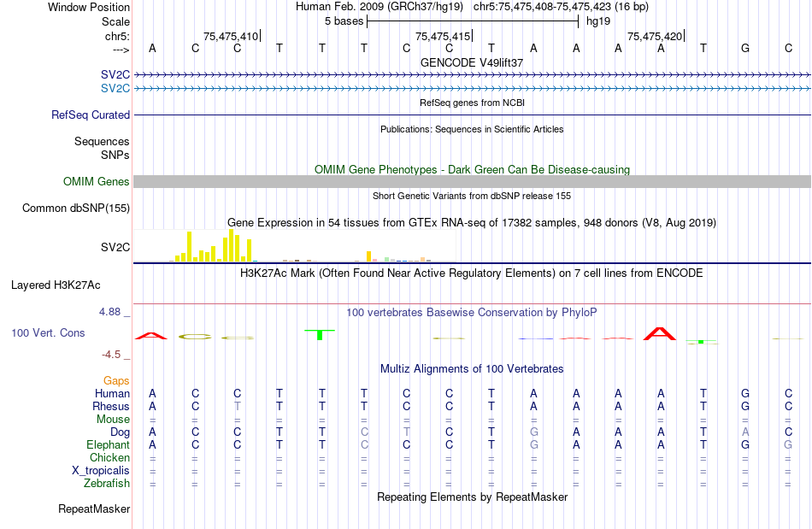
Task: Click the Chicken alignment row label
Action: point(109,457)
